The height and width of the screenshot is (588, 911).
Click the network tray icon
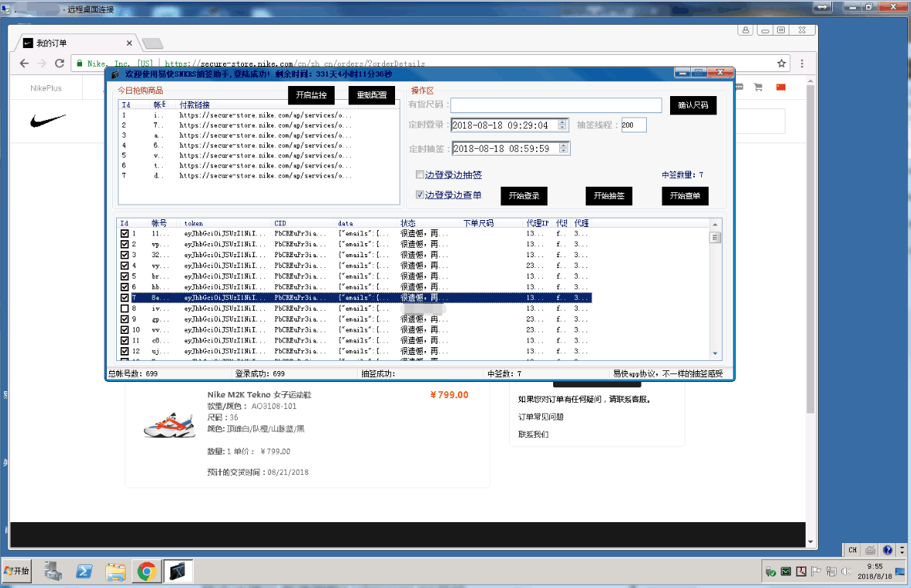click(830, 572)
